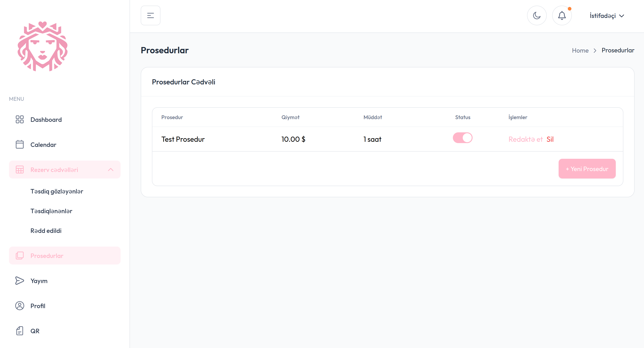Click chevron beside Rezerv cədvəlləri
The height and width of the screenshot is (348, 644).
pos(110,170)
